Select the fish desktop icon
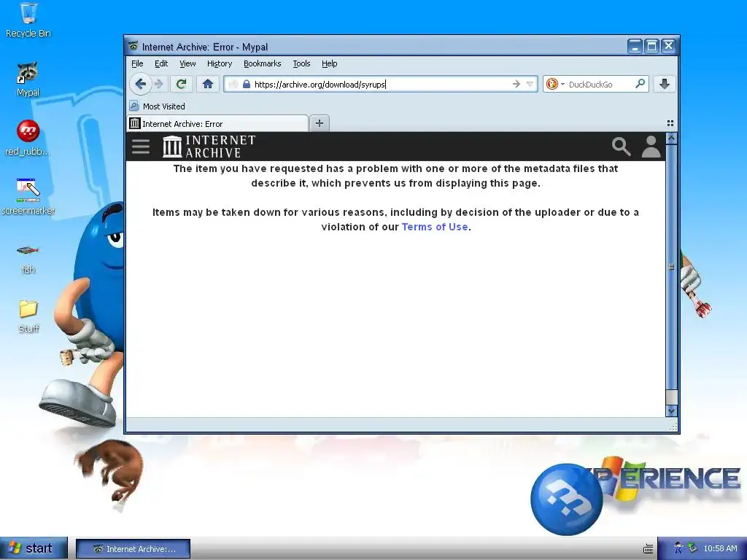 28,258
